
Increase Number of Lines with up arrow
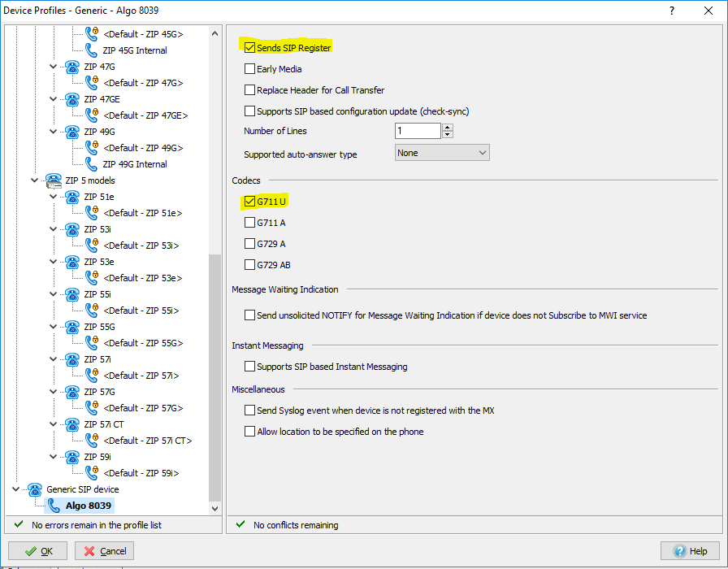[447, 128]
